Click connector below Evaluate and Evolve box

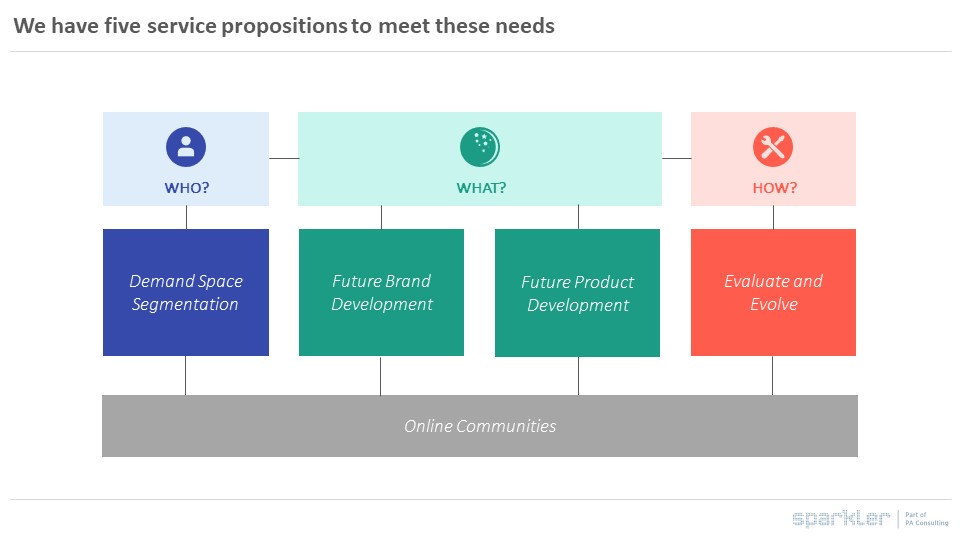pos(772,376)
